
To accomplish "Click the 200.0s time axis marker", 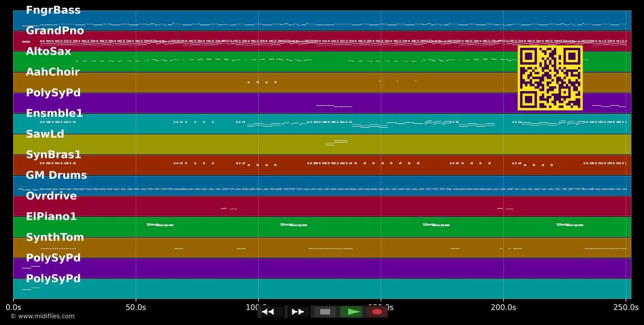I will click(503, 307).
